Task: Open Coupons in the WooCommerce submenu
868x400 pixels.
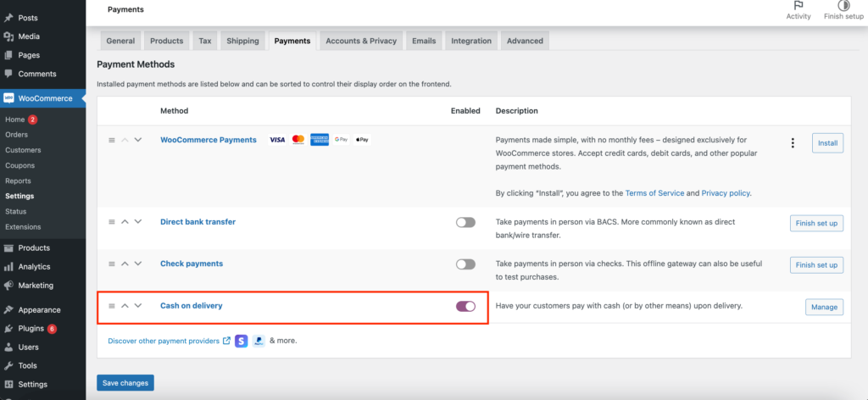Action: (19, 165)
